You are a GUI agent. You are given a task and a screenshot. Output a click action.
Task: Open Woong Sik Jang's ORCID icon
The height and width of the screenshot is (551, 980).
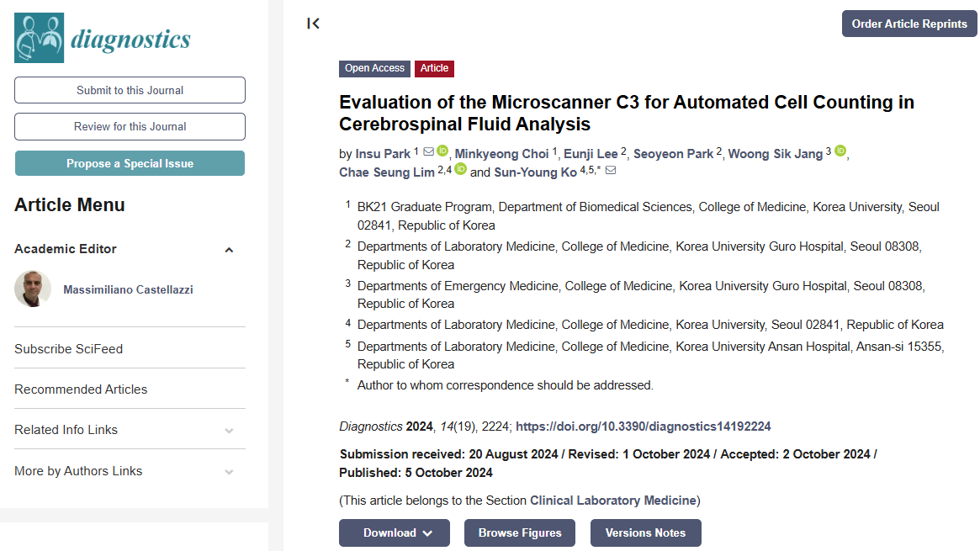click(840, 151)
